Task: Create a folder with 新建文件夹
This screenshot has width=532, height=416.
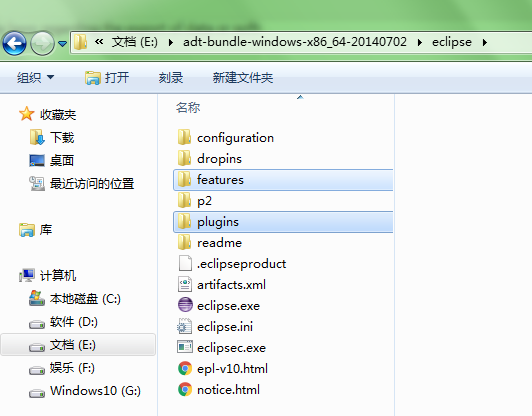Action: point(243,78)
